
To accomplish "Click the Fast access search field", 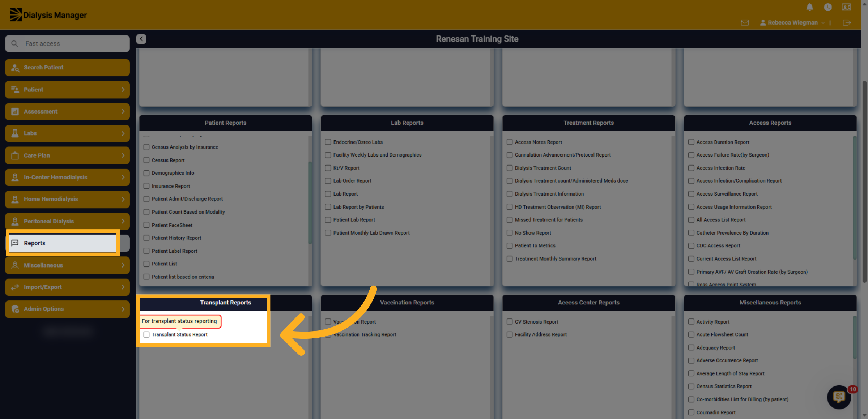I will click(x=67, y=43).
